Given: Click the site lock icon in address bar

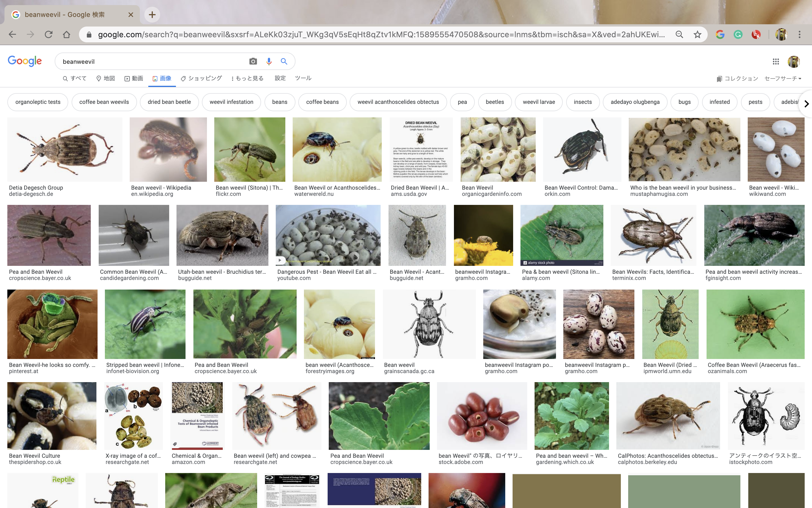Looking at the screenshot, I should (x=89, y=35).
